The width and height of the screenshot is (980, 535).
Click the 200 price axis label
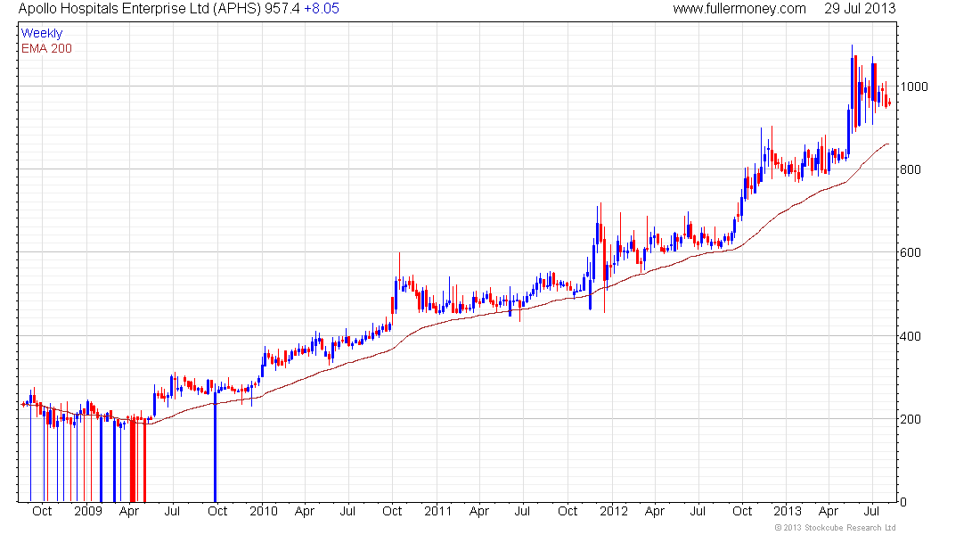911,419
